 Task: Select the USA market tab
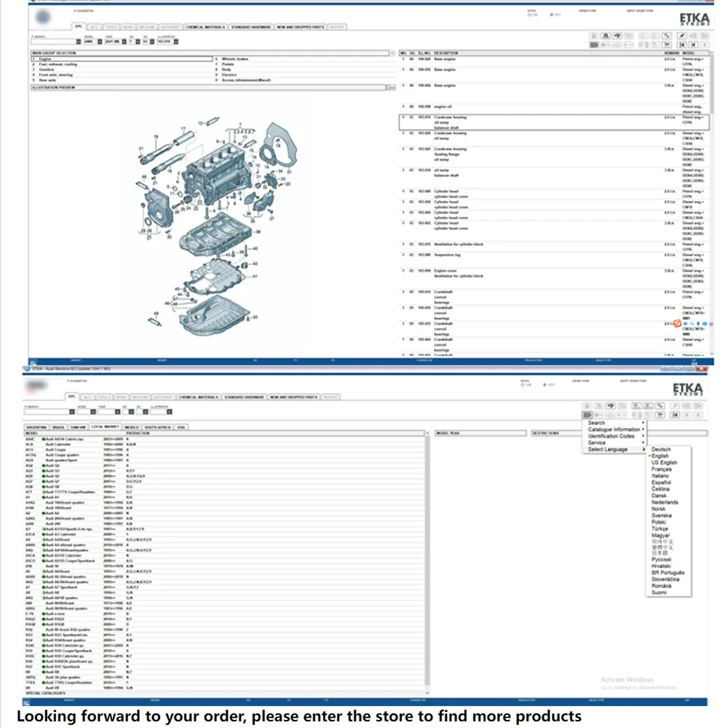(181, 427)
